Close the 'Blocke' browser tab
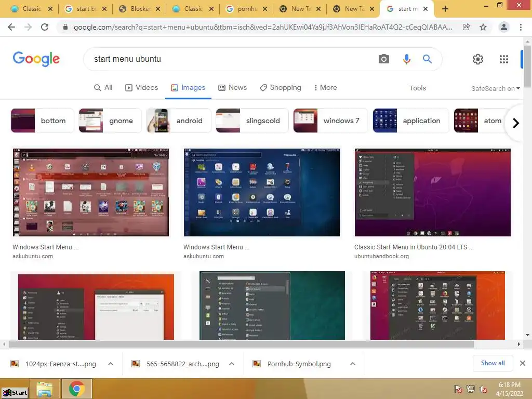The image size is (532, 399). click(x=158, y=9)
